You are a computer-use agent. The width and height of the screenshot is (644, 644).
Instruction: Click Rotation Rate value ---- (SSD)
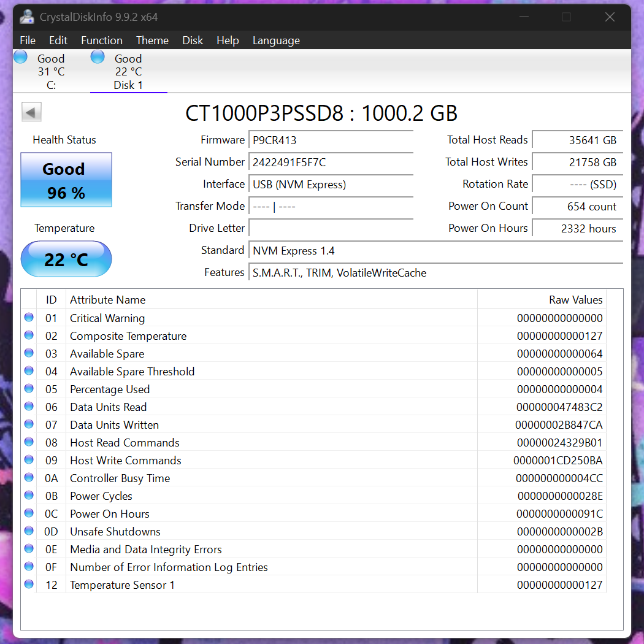point(578,185)
